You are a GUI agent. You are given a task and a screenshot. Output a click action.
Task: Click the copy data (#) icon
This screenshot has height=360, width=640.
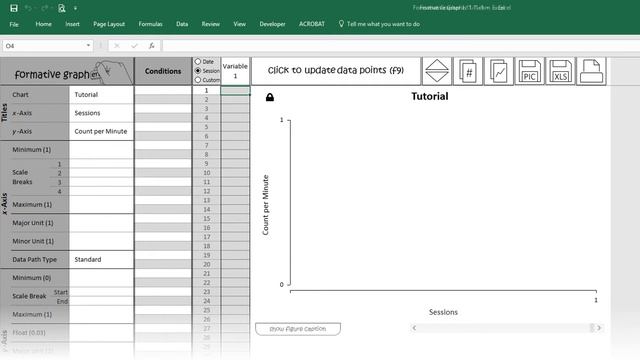point(468,71)
